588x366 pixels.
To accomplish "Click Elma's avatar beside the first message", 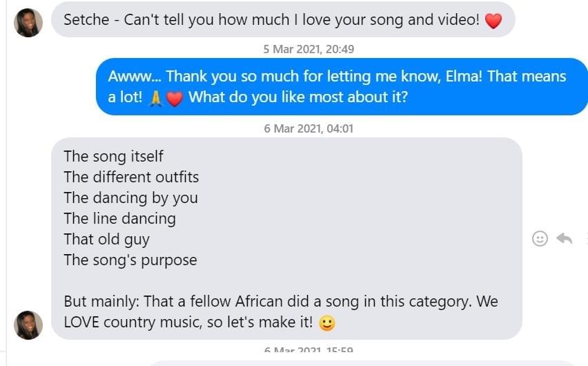I will point(28,23).
